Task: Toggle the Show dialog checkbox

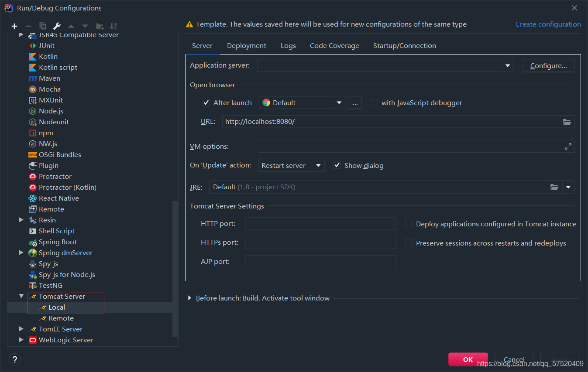Action: (337, 165)
